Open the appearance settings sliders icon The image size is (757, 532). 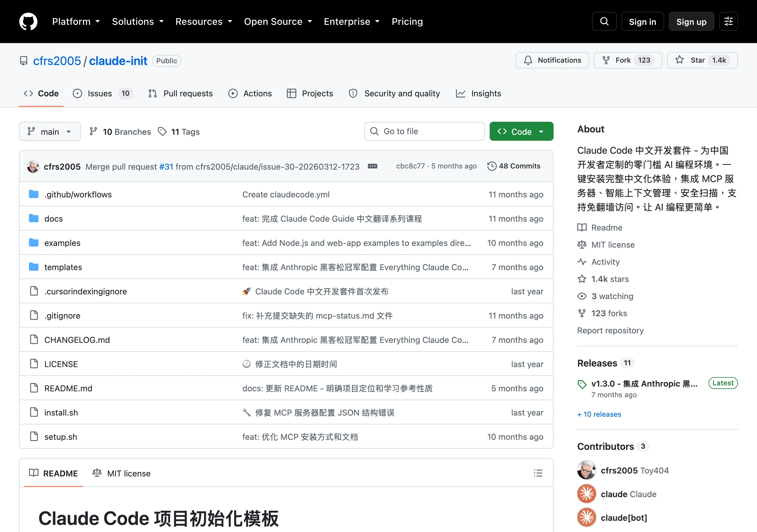point(728,21)
